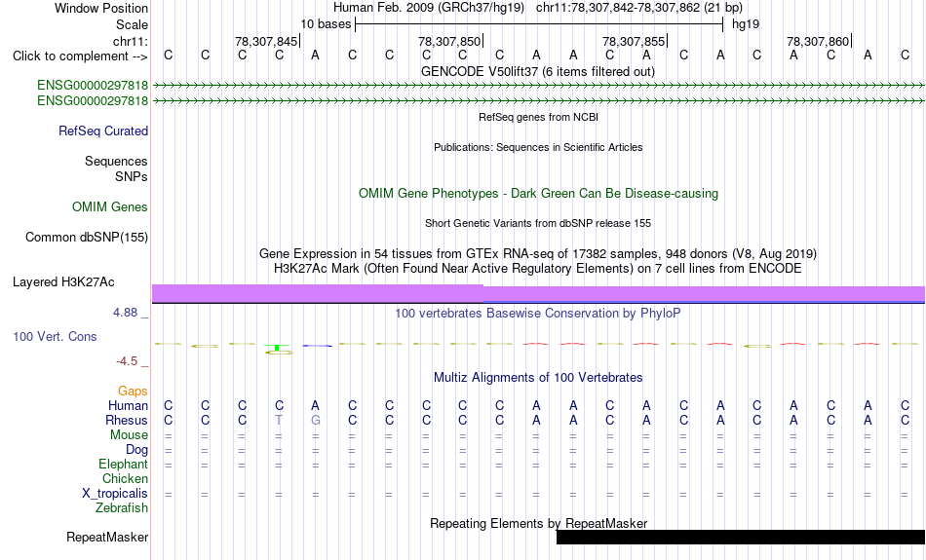Open the RefSeq genes from NCBI title
Screen dimensions: 926x560
(538, 117)
